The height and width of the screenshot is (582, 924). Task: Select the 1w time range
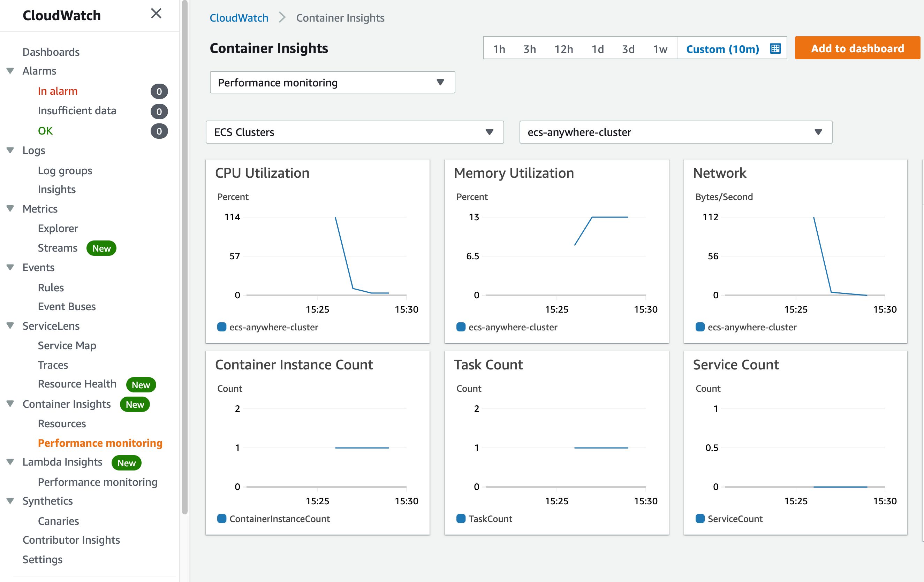660,49
